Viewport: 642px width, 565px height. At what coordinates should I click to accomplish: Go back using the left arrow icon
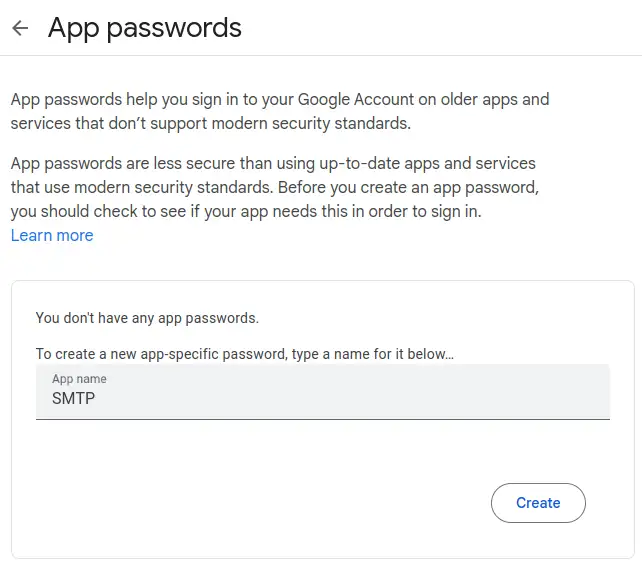click(20, 28)
